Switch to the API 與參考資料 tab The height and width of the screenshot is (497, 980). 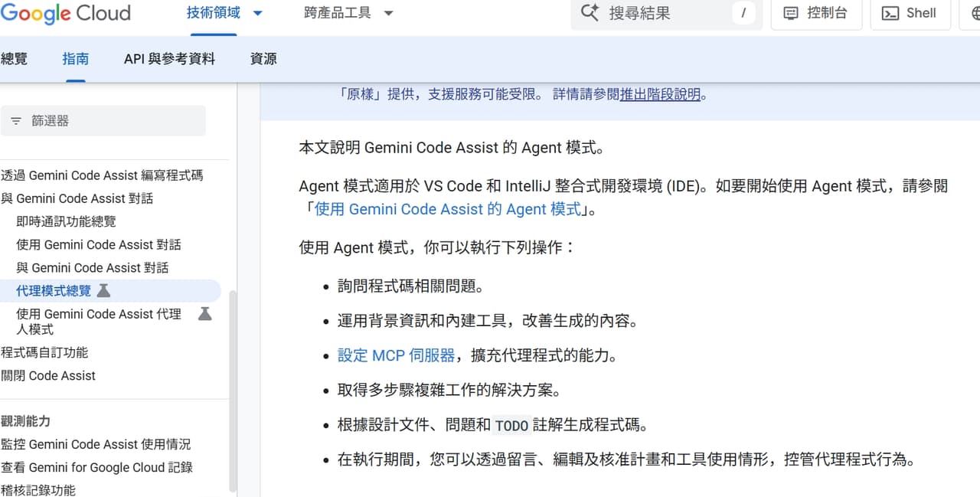[169, 59]
